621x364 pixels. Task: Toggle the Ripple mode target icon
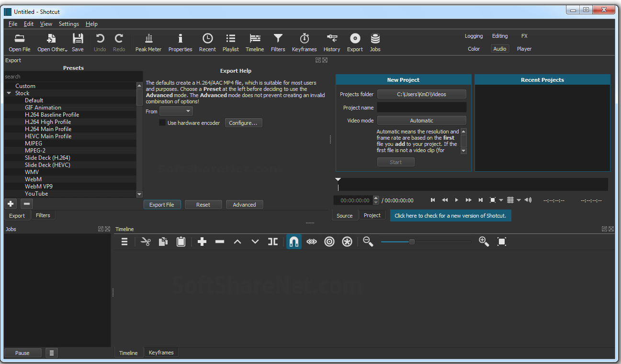(329, 242)
